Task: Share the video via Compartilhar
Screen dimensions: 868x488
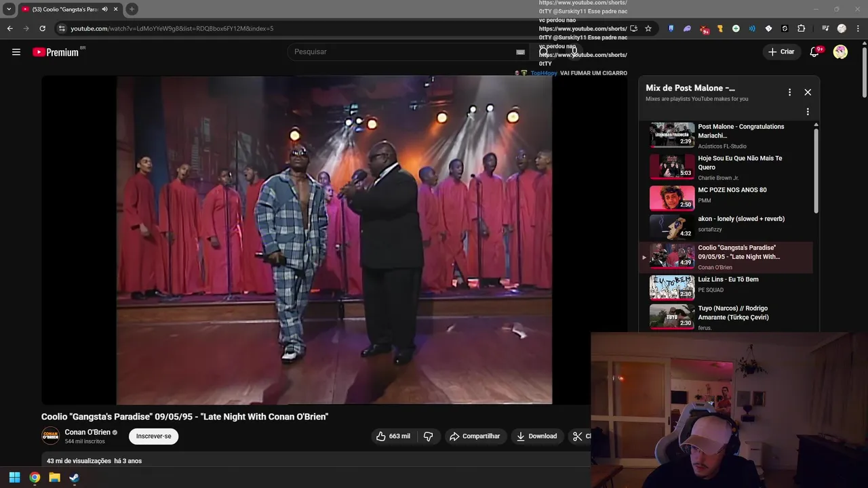Action: [x=475, y=436]
